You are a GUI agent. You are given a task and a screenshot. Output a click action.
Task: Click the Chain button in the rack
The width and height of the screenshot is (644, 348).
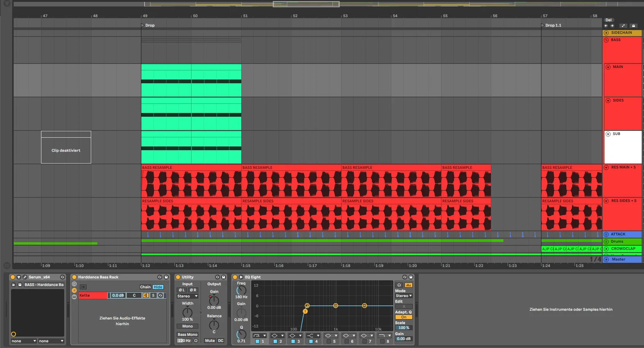coord(145,287)
